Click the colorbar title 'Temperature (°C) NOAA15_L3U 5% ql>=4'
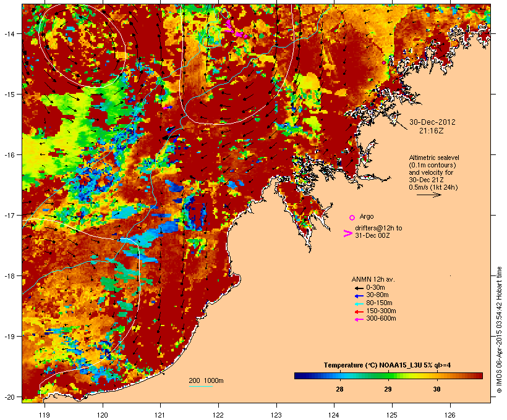The height and width of the screenshot is (420, 507). click(x=388, y=366)
